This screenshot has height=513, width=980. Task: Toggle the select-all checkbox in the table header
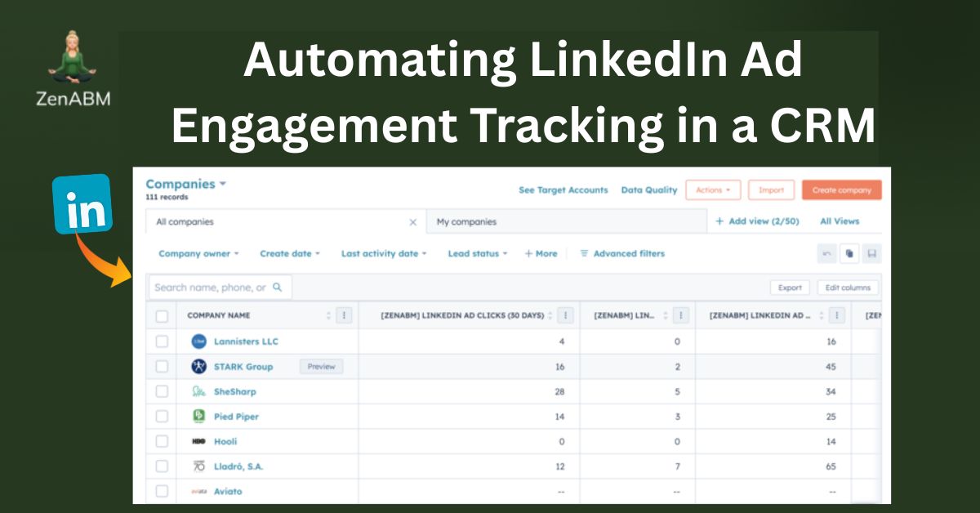pos(162,316)
